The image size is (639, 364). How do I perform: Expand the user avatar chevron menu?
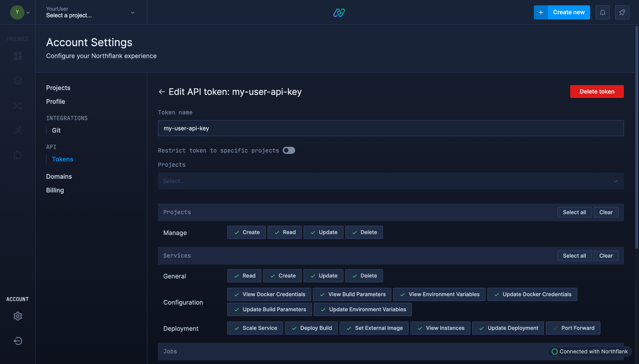[x=28, y=12]
